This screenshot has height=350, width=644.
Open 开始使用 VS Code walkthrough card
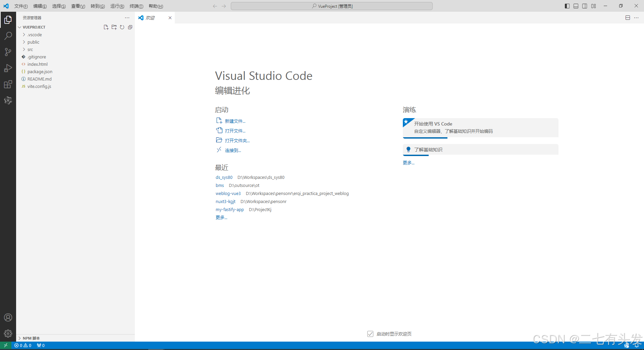point(480,128)
